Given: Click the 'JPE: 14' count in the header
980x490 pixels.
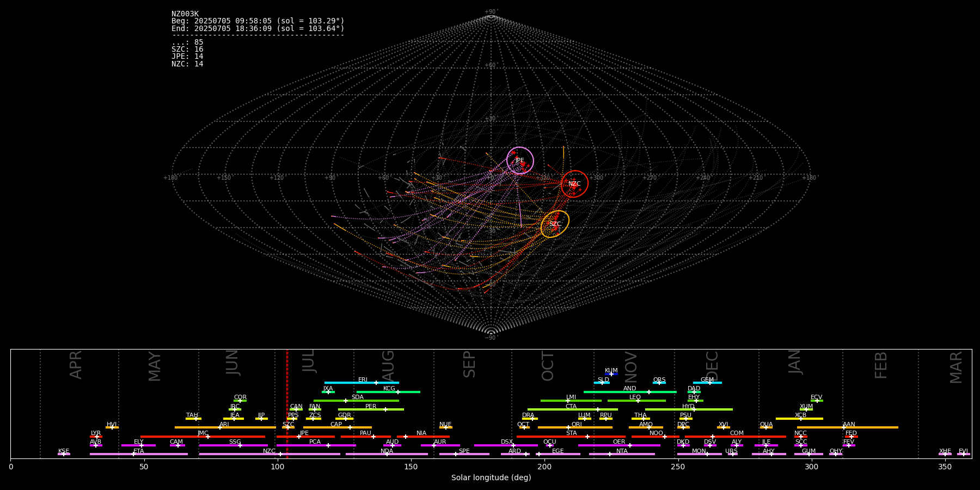Looking at the screenshot, I should (187, 57).
